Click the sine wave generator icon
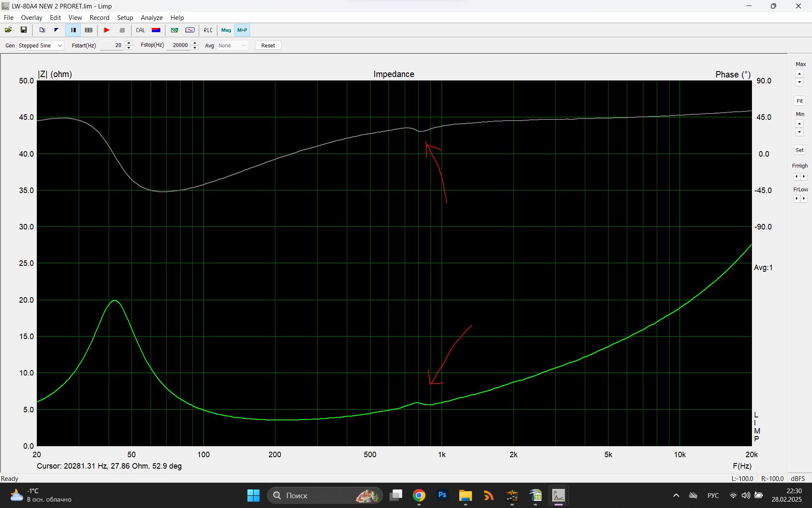This screenshot has height=508, width=812. 190,30
